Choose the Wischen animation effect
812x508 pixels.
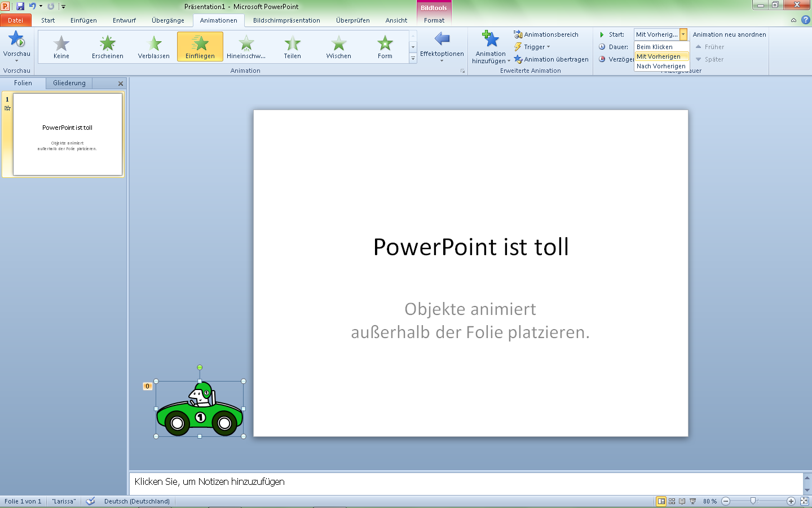click(338, 46)
